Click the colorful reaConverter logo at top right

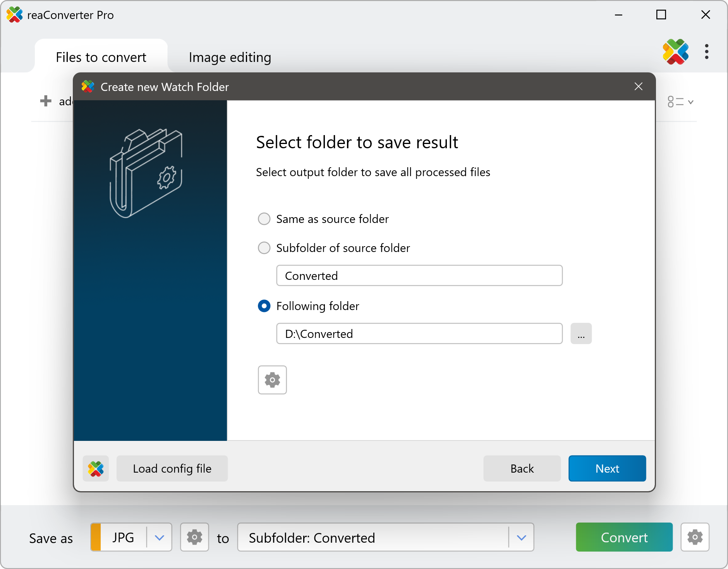pos(675,52)
